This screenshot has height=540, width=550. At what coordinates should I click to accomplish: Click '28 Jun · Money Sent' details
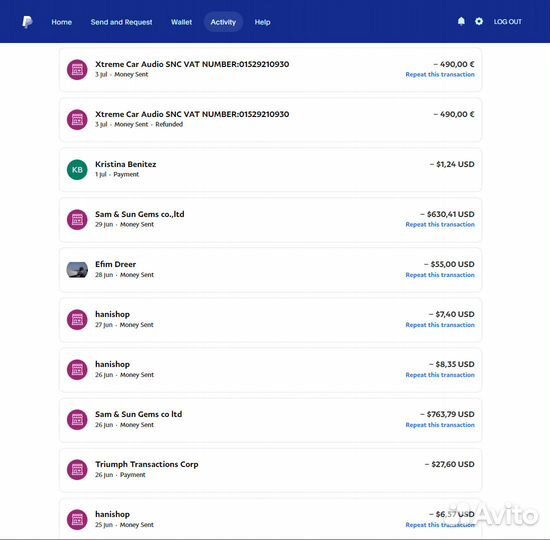tap(124, 275)
